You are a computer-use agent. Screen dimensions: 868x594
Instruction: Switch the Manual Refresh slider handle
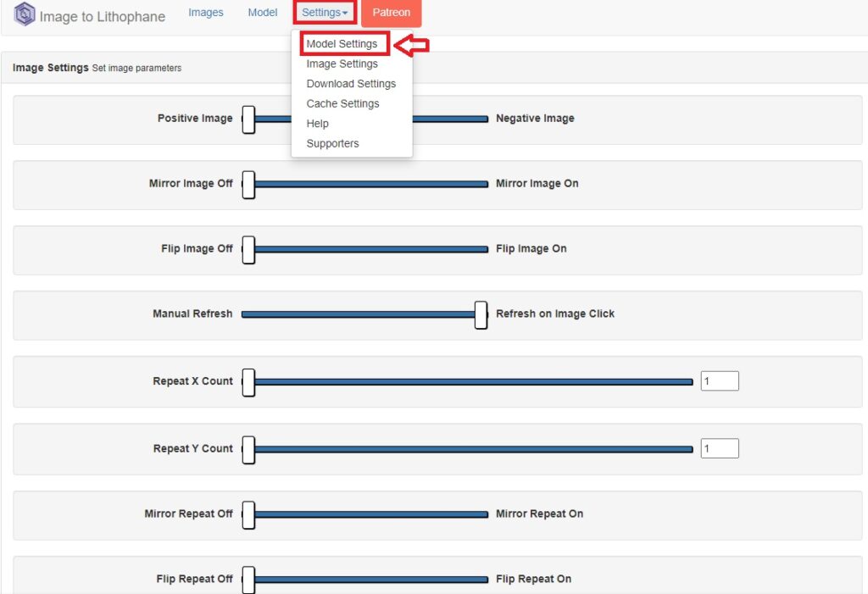(481, 315)
